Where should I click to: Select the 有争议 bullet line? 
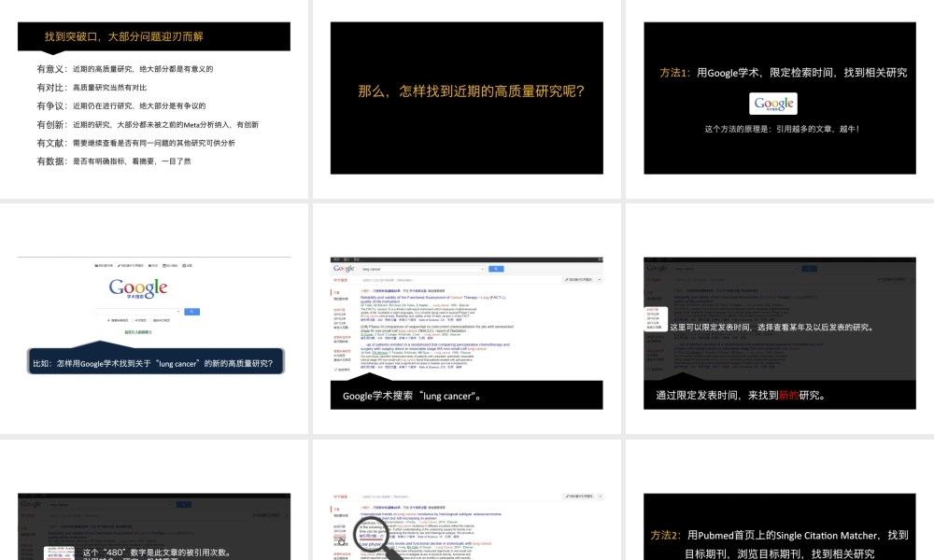[x=121, y=105]
